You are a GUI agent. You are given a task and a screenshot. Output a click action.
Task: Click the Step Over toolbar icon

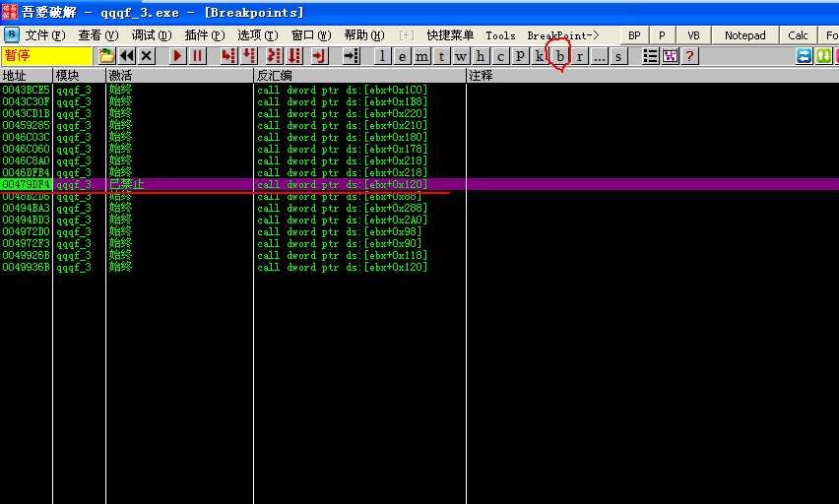pos(249,56)
